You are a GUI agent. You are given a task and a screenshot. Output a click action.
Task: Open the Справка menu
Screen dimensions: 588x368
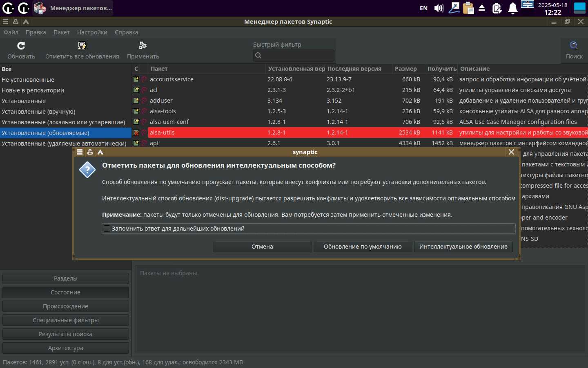127,32
